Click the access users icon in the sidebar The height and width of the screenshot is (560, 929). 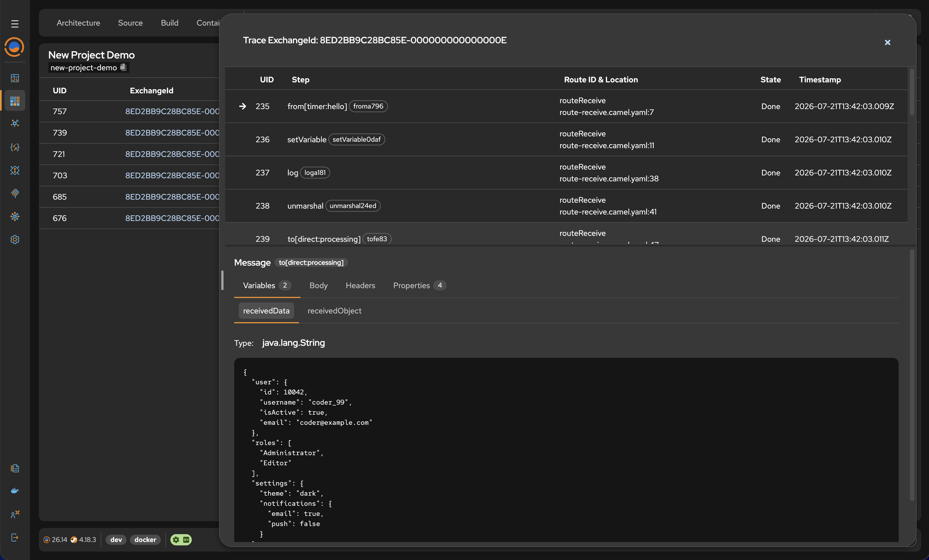click(15, 514)
